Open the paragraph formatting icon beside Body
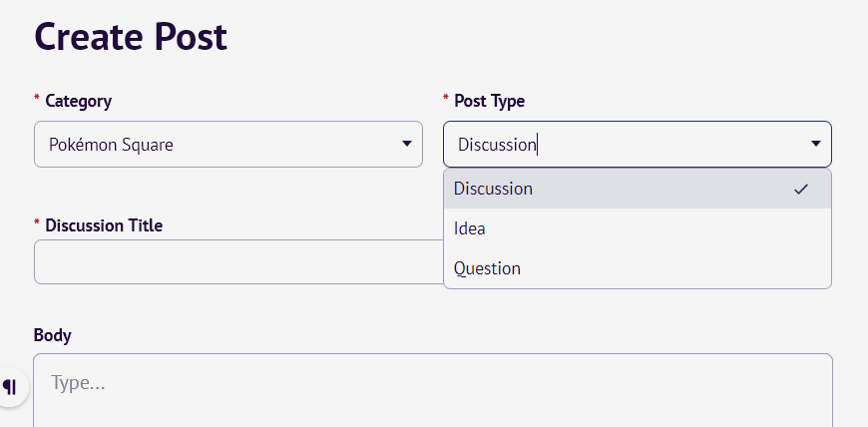 pyautogui.click(x=11, y=386)
